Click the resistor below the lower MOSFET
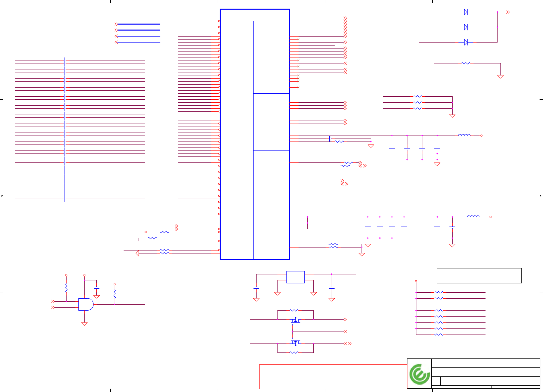Viewport: 543px width, 392px height. (294, 352)
